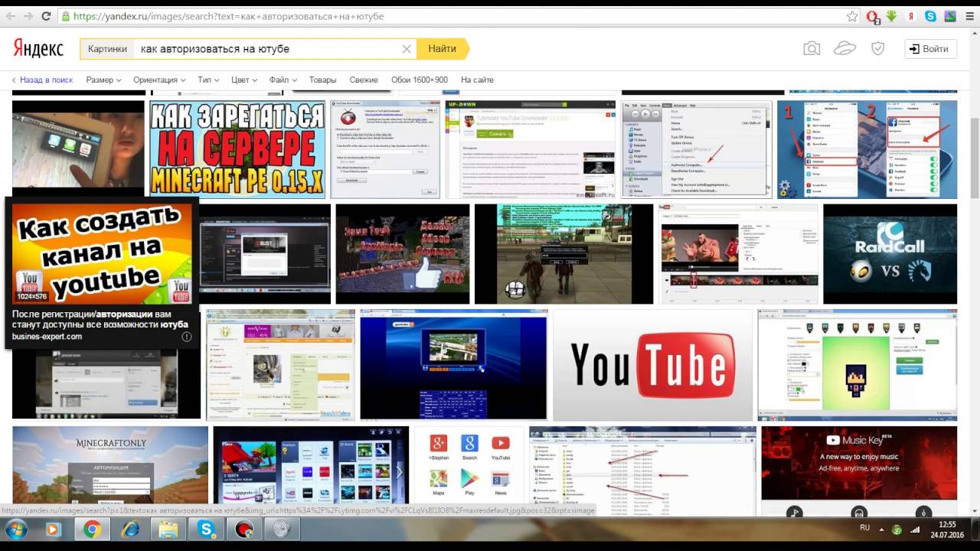Toggle the На сайте filter
The height and width of the screenshot is (551, 980).
tap(477, 80)
